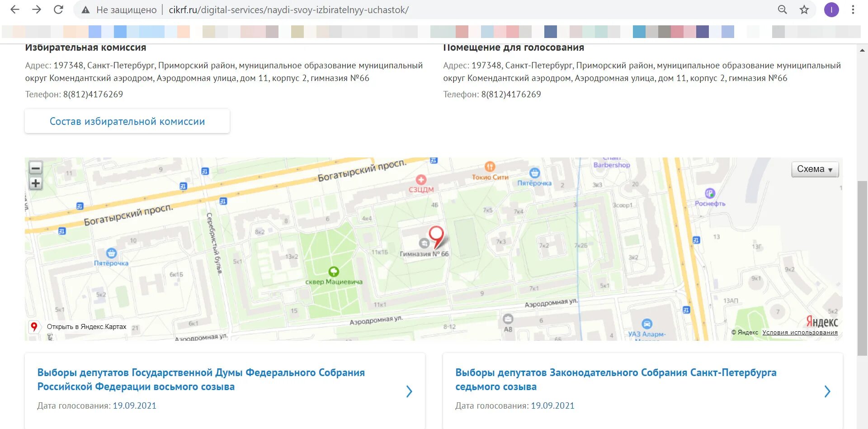Reload the current page
Image resolution: width=868 pixels, height=429 pixels.
point(58,10)
